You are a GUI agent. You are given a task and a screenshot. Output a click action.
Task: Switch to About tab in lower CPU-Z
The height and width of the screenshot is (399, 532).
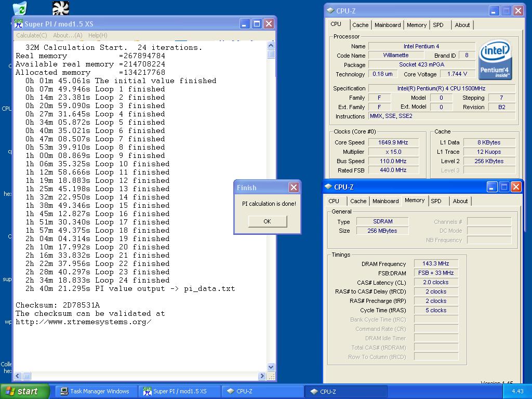[460, 201]
